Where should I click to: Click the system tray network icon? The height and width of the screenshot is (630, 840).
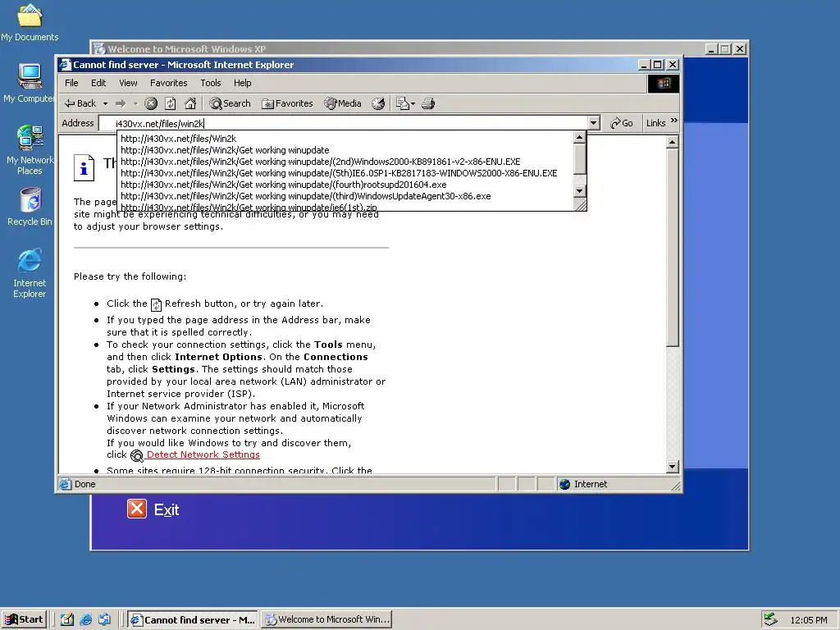(x=769, y=619)
